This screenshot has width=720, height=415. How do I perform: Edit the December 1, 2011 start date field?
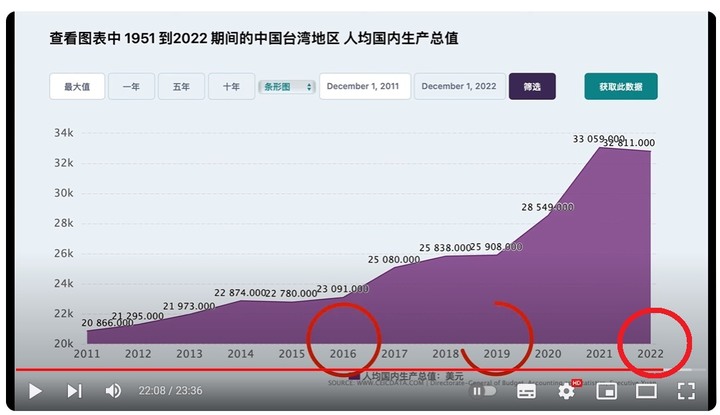click(x=365, y=86)
